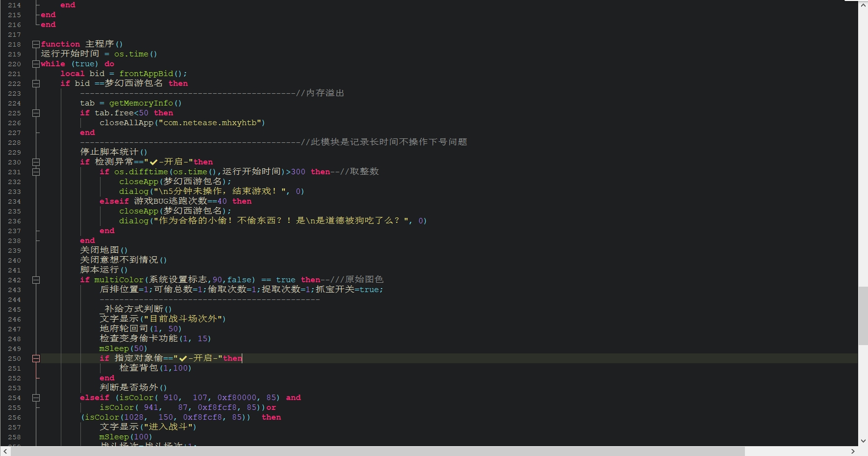Click vertical scrollbar down arrow
The width and height of the screenshot is (868, 456).
863,441
